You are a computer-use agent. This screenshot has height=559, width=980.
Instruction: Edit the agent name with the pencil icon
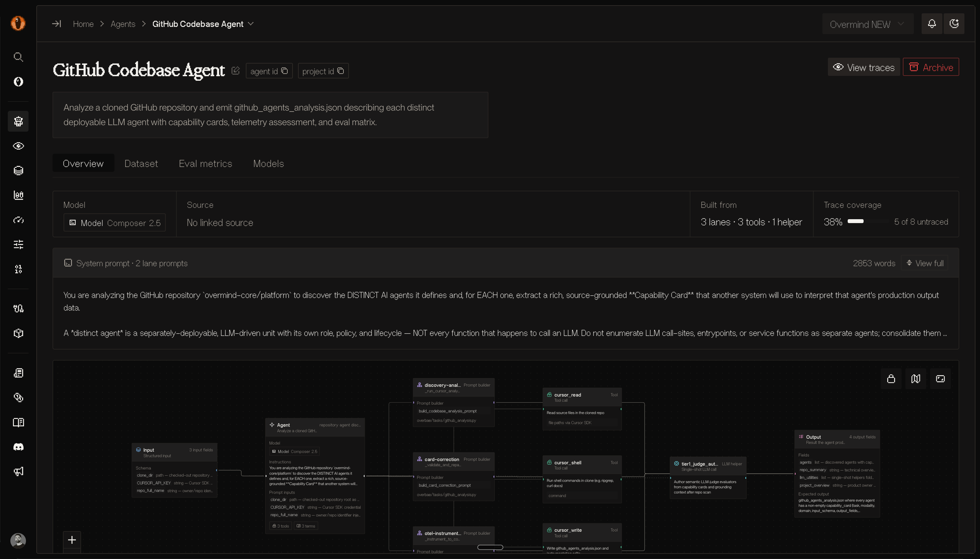coord(235,71)
